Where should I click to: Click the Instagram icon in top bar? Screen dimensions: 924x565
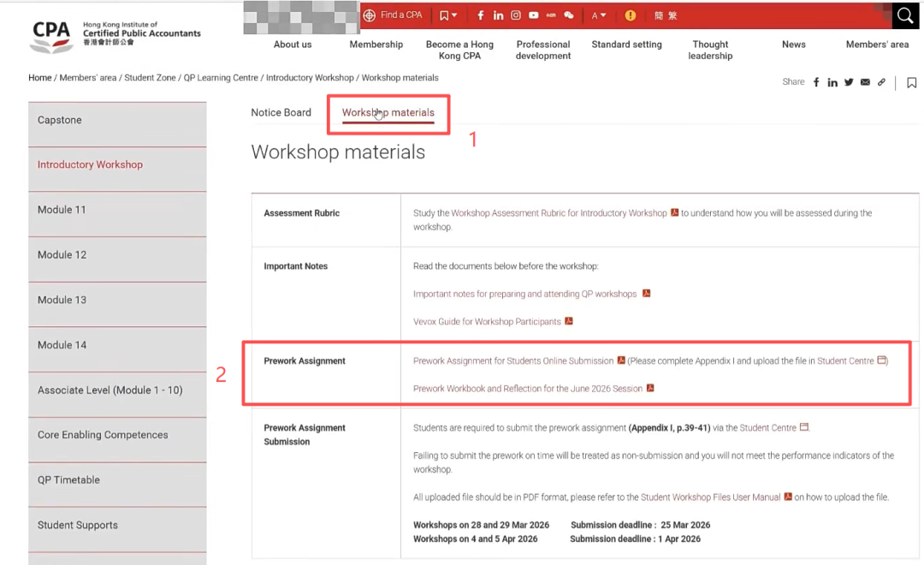516,15
